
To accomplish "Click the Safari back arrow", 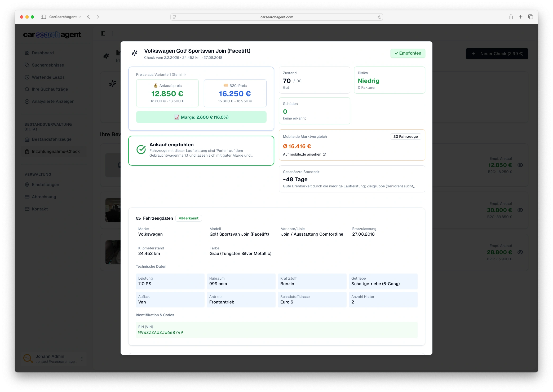I will click(x=89, y=17).
